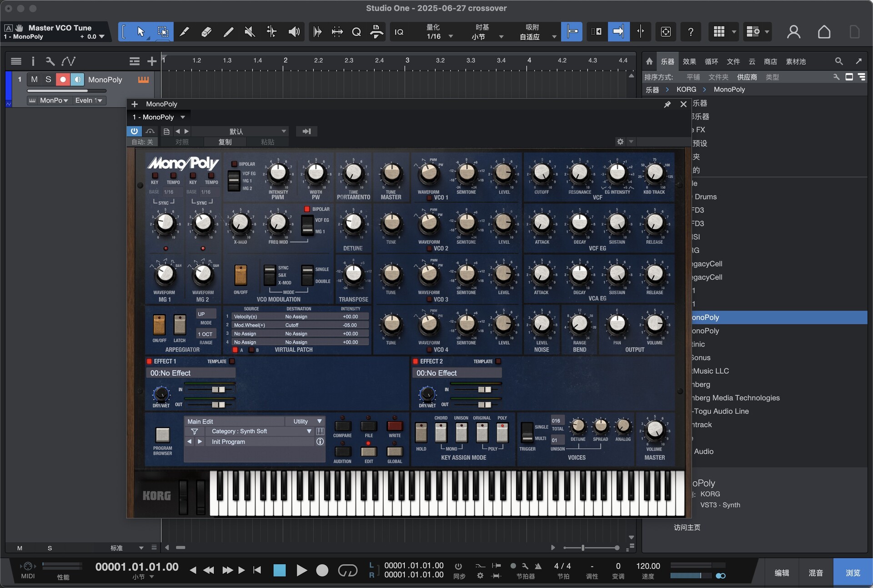Open quantize 1/16 dropdown
Viewport: 873px width, 588px height.
click(x=439, y=36)
